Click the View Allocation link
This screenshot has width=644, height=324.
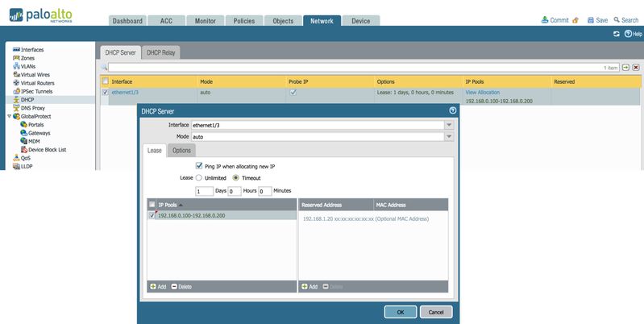pyautogui.click(x=483, y=93)
